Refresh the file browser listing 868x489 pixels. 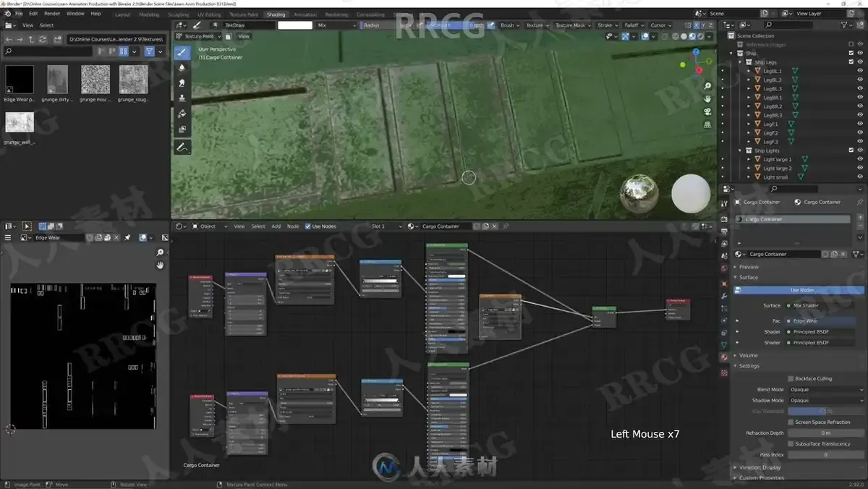[x=43, y=39]
